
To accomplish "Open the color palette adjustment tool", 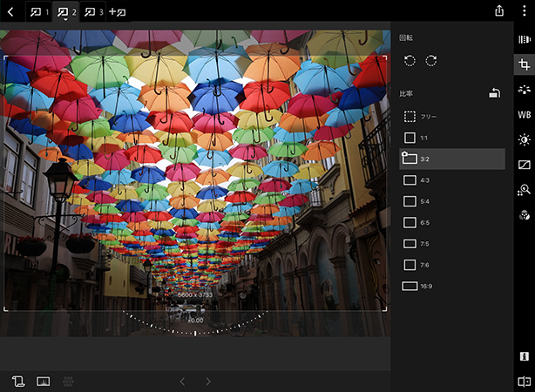I will 524,214.
